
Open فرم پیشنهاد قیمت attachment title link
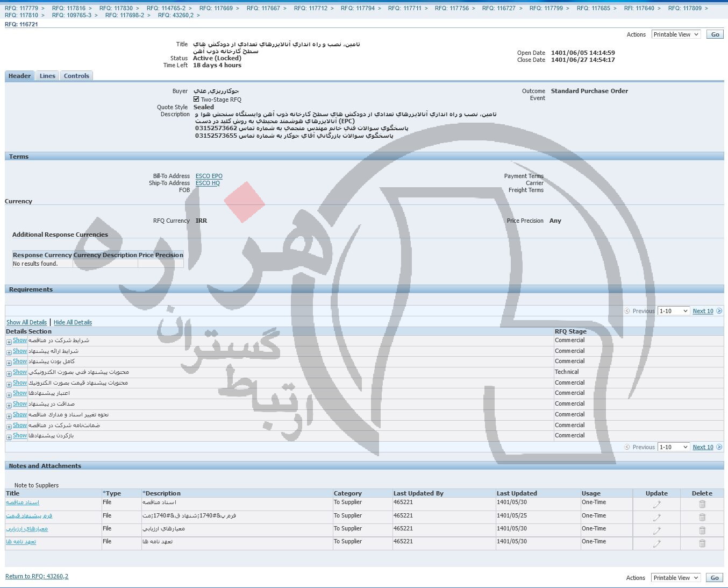pos(29,515)
